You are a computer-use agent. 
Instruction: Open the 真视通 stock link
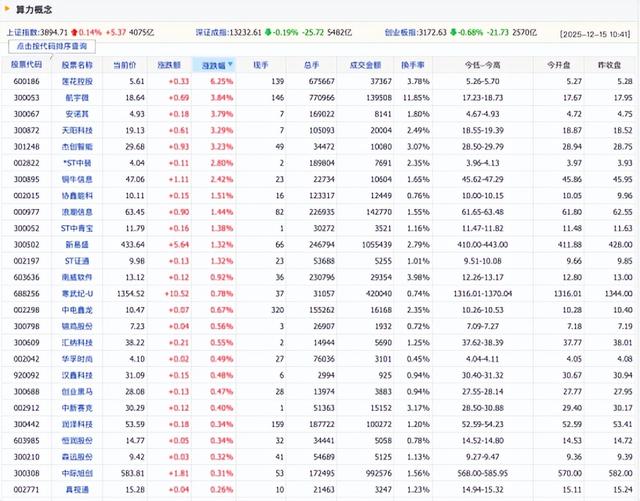pos(77,490)
